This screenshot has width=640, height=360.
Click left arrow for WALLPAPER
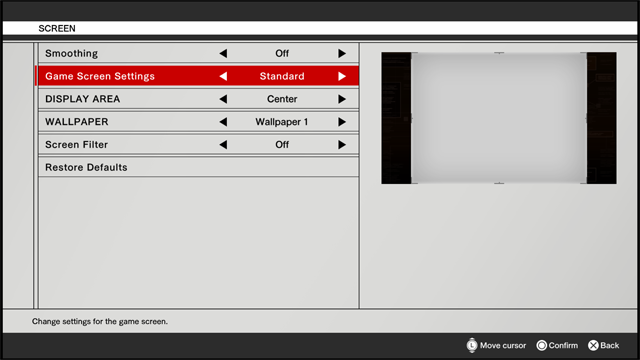click(x=223, y=122)
